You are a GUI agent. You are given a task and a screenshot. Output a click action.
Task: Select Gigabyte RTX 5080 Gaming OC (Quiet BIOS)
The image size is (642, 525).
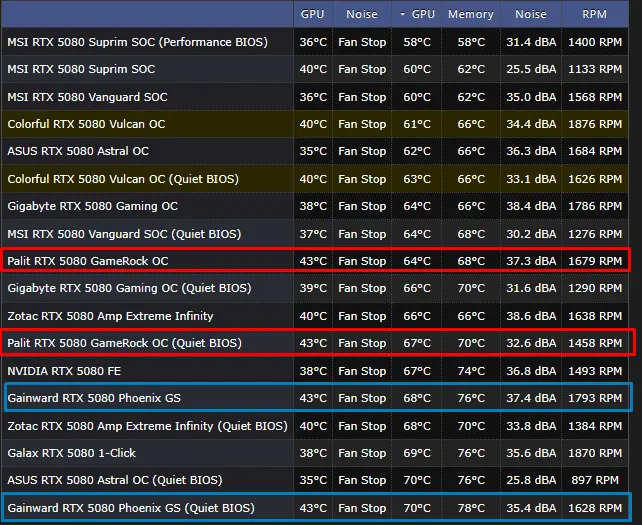pyautogui.click(x=129, y=288)
